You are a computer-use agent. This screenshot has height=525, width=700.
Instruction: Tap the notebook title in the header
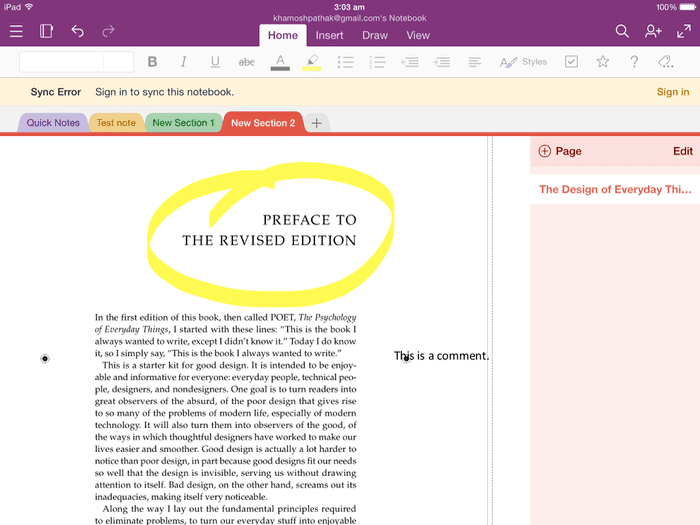(x=350, y=18)
